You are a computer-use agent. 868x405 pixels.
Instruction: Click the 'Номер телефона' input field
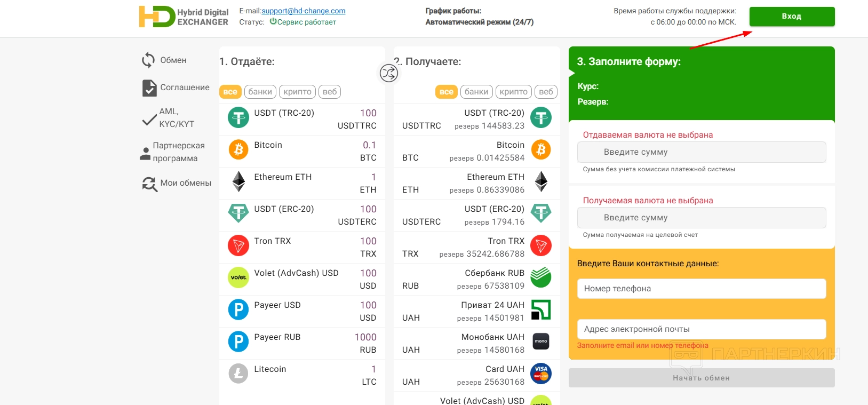(x=702, y=289)
